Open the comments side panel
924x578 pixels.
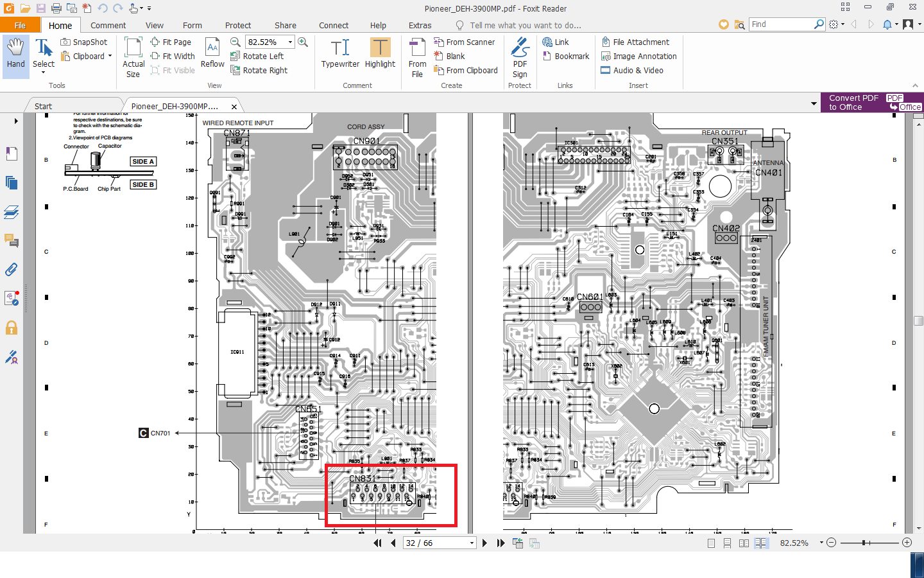[12, 241]
